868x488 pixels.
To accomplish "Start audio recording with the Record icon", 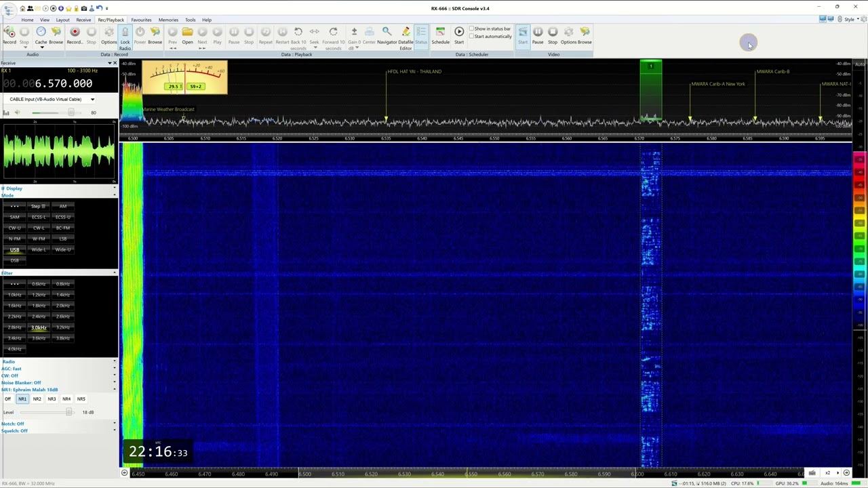I will click(x=9, y=35).
